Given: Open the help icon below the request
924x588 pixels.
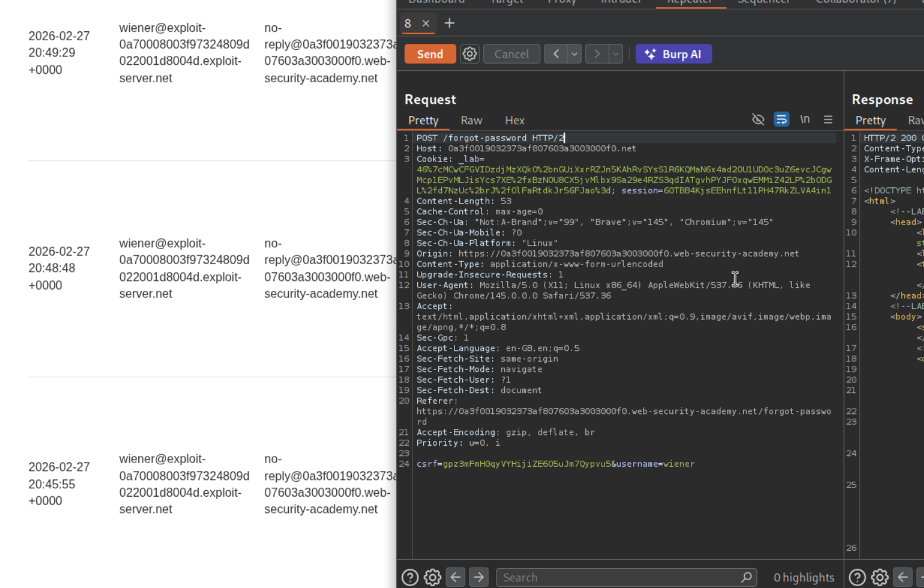Looking at the screenshot, I should (x=410, y=577).
